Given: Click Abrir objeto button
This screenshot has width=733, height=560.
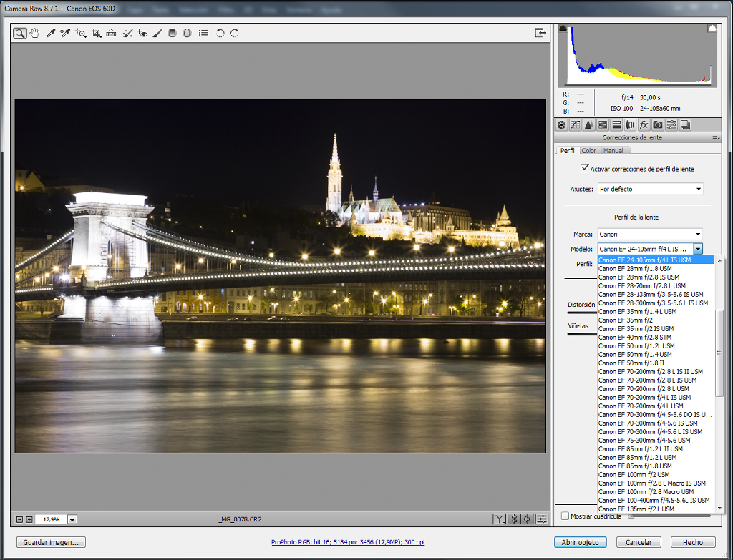Looking at the screenshot, I should 580,542.
